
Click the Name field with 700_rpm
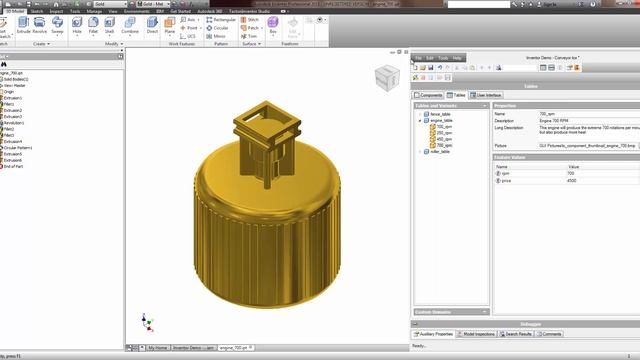pyautogui.click(x=589, y=114)
